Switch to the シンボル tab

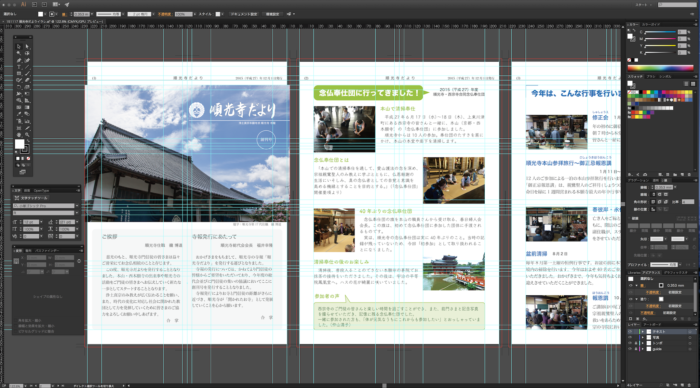click(665, 76)
